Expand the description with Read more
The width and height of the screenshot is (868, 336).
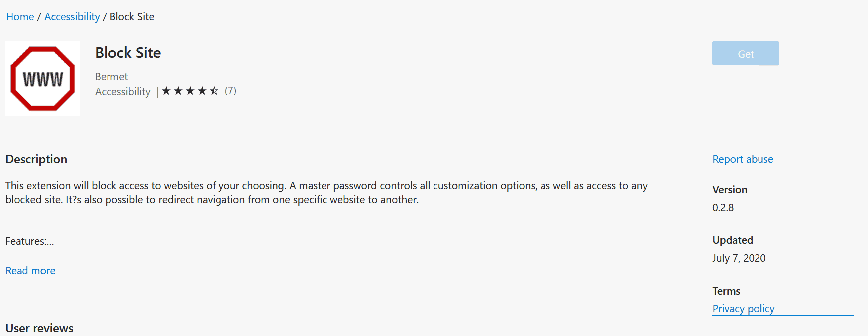[x=30, y=271]
